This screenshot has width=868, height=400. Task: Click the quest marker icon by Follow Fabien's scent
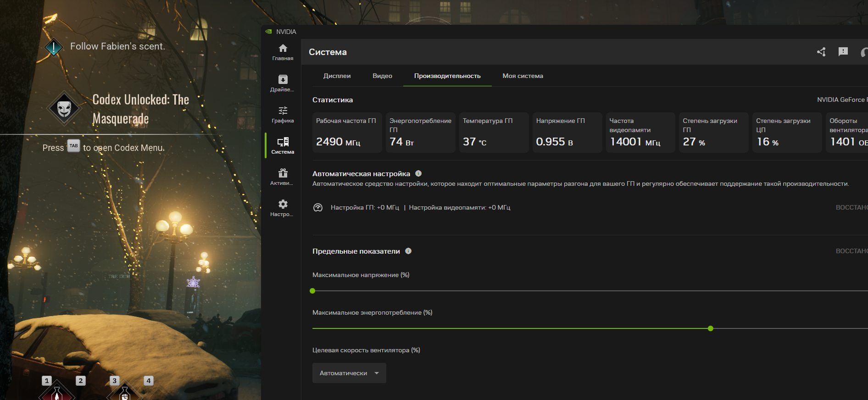point(54,47)
